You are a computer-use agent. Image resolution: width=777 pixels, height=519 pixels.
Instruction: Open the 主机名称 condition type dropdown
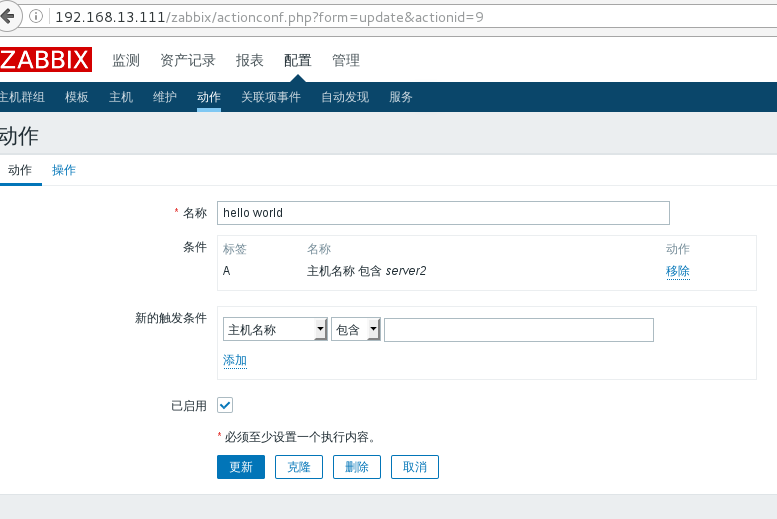275,330
